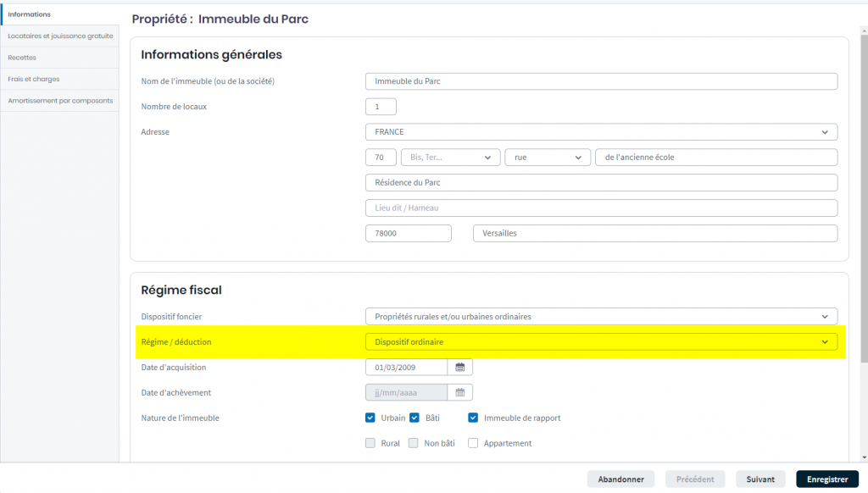
Task: Uncheck the Bâti checkbox
Action: pyautogui.click(x=415, y=418)
